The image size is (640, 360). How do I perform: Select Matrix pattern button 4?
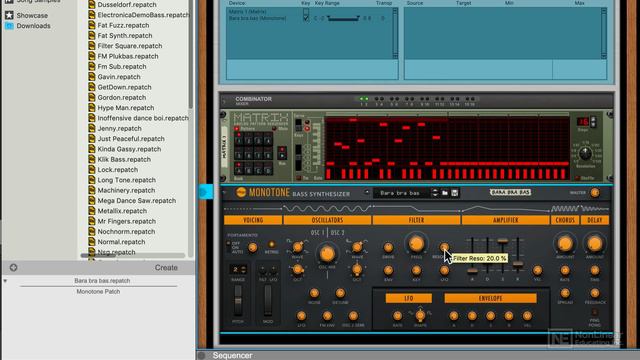(268, 140)
